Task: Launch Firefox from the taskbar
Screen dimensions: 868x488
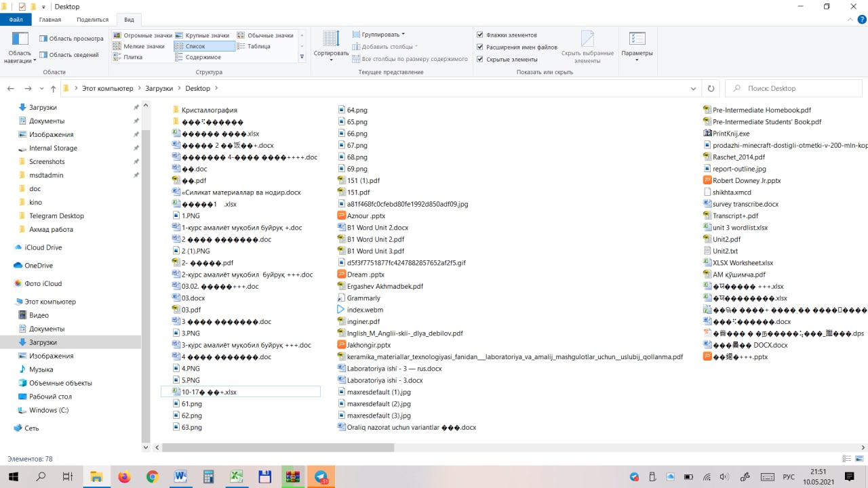Action: pos(124,476)
